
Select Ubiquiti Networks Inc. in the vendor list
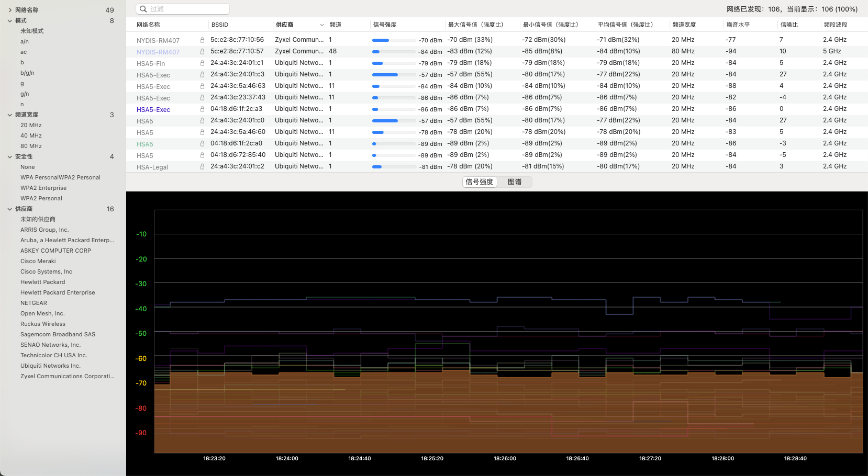pyautogui.click(x=50, y=366)
